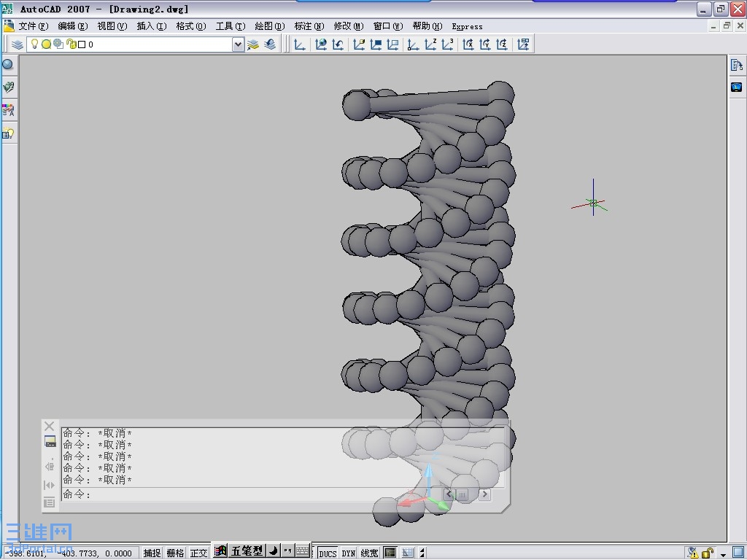Click the model space icon in status bar
Image resolution: width=747 pixels, height=560 pixels.
point(390,553)
